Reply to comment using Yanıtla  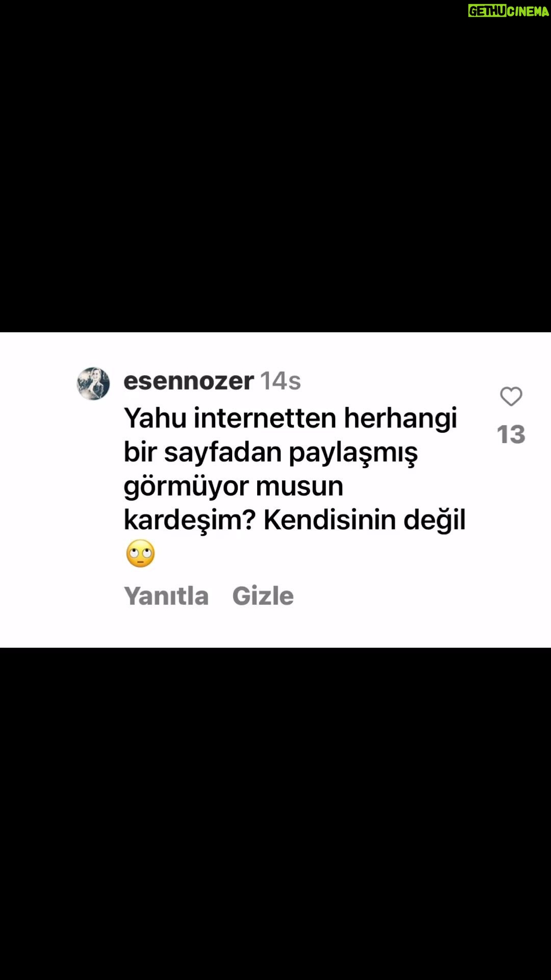tap(166, 596)
